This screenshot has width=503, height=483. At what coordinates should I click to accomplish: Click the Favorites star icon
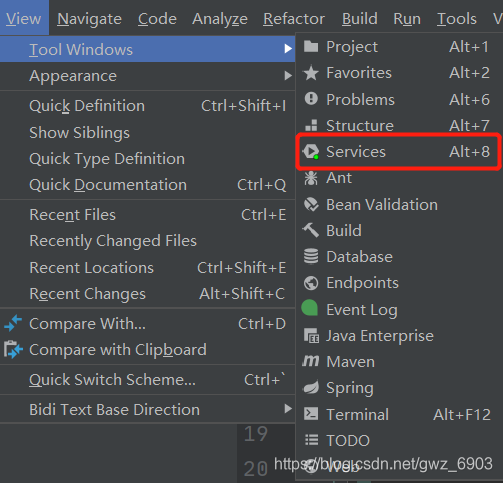pyautogui.click(x=311, y=73)
